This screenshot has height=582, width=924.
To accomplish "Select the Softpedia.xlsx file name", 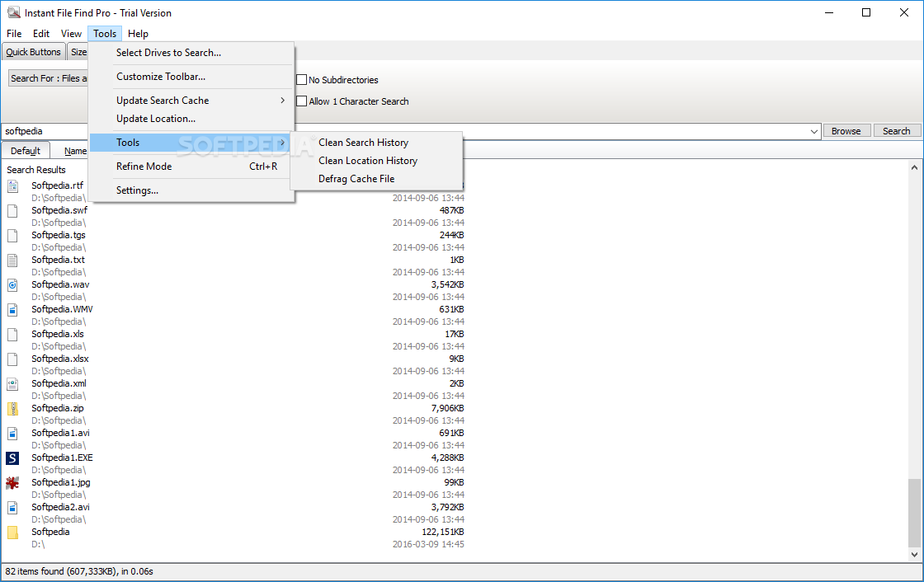I will pos(60,359).
